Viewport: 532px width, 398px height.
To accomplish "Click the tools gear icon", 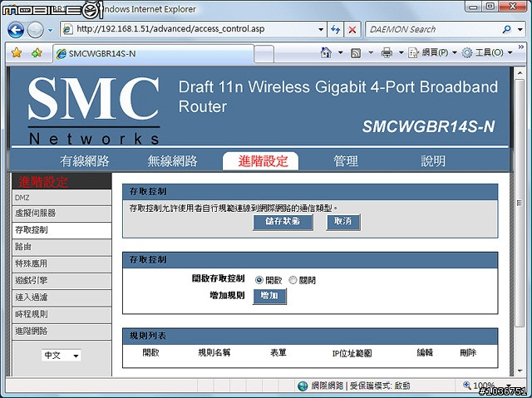I will [467, 53].
